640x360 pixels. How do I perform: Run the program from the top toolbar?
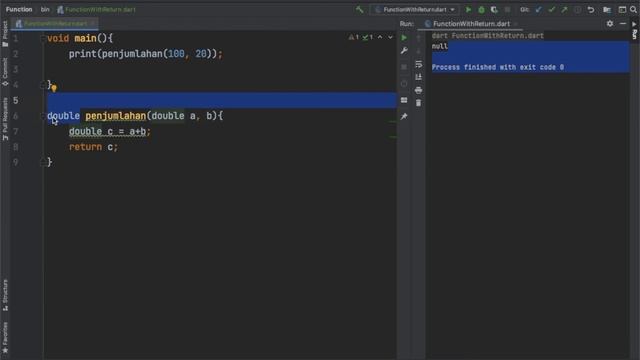tap(468, 9)
